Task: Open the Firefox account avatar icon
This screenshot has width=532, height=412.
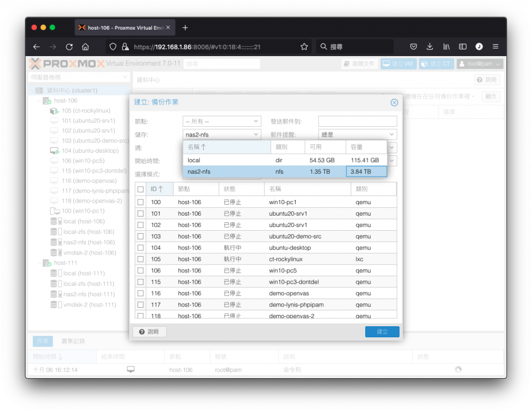Action: pos(479,46)
